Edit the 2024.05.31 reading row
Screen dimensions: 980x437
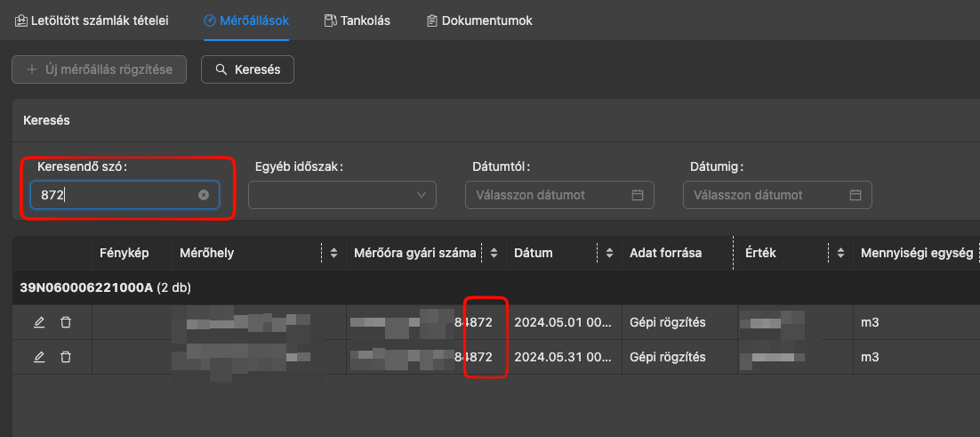point(39,357)
